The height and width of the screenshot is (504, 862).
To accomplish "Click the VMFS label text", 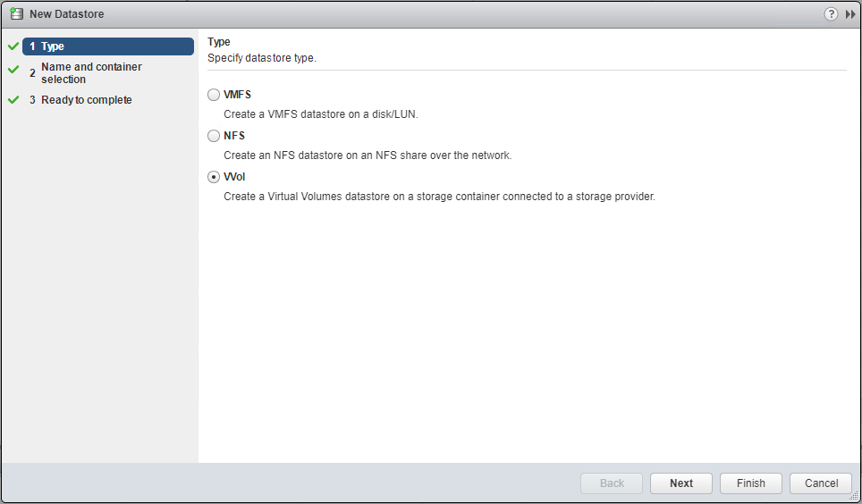I will 239,95.
